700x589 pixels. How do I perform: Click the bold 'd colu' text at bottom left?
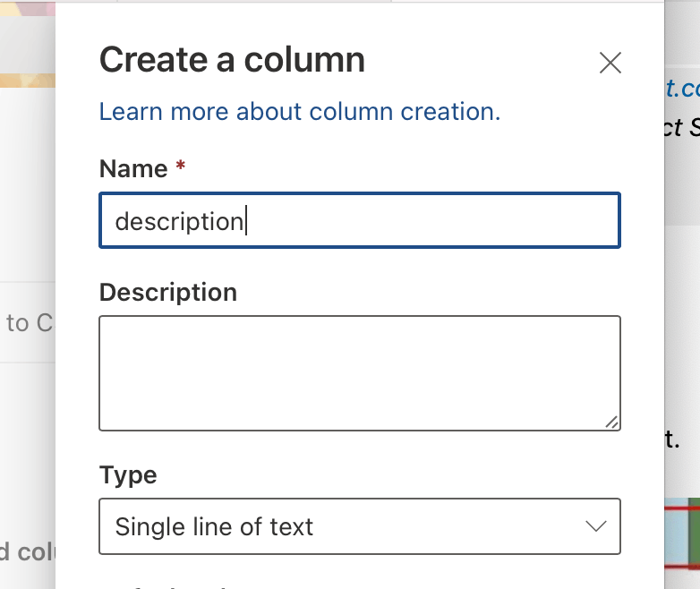click(29, 551)
